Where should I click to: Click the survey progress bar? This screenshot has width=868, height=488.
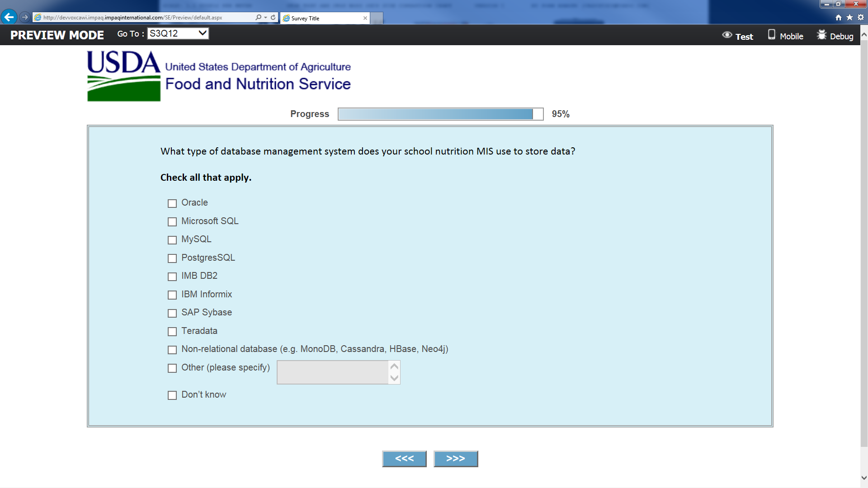tap(440, 114)
